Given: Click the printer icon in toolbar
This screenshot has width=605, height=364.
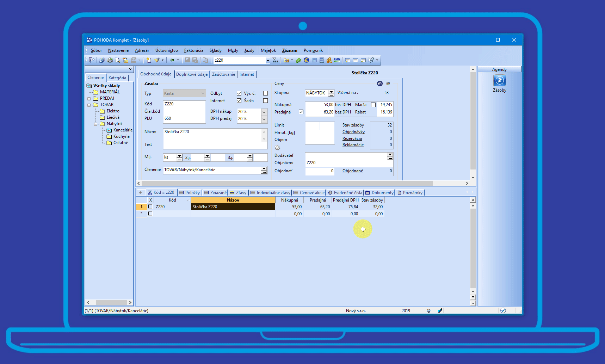Looking at the screenshot, I should 110,60.
